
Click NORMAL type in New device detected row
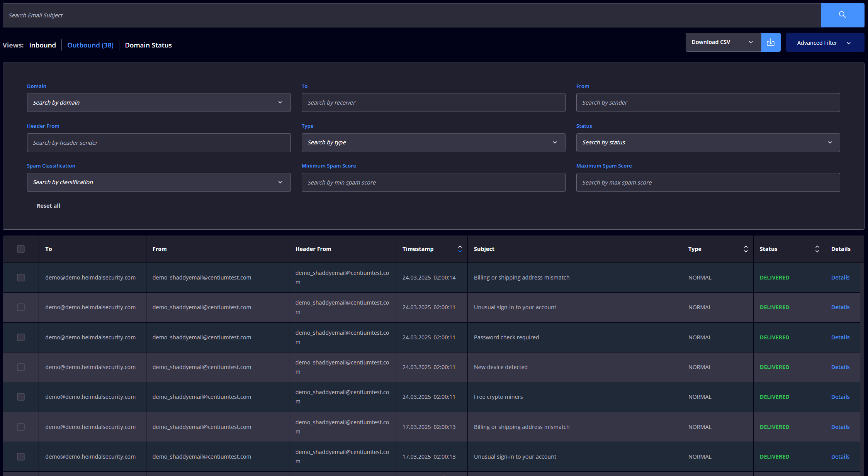pyautogui.click(x=700, y=367)
